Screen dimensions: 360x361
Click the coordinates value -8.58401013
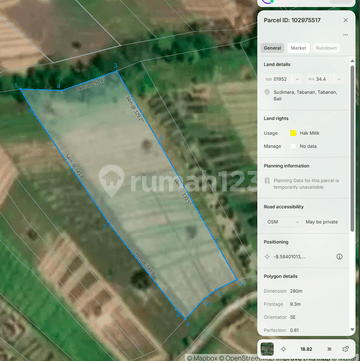289,257
